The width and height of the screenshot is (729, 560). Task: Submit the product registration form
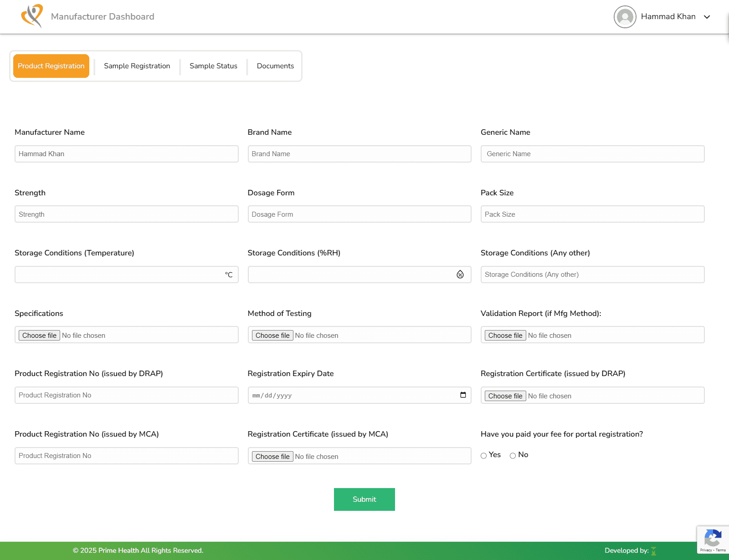click(x=364, y=499)
